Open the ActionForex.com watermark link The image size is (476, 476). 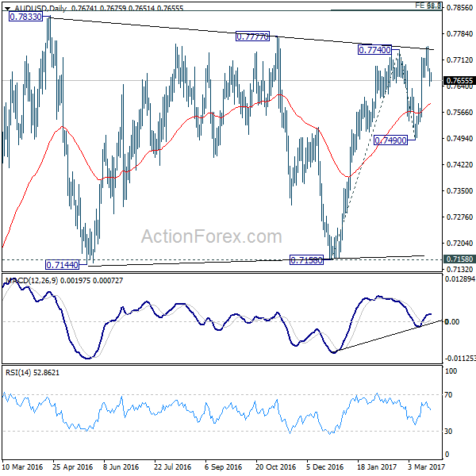click(x=212, y=236)
